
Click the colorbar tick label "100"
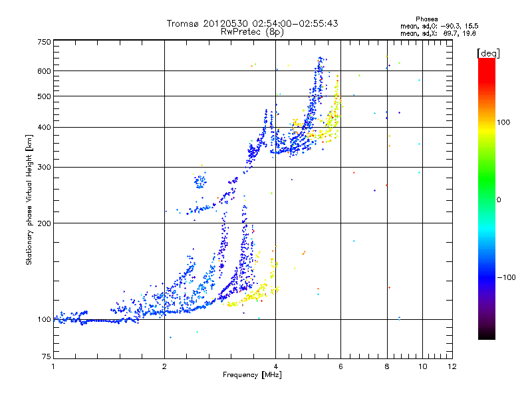pyautogui.click(x=503, y=122)
